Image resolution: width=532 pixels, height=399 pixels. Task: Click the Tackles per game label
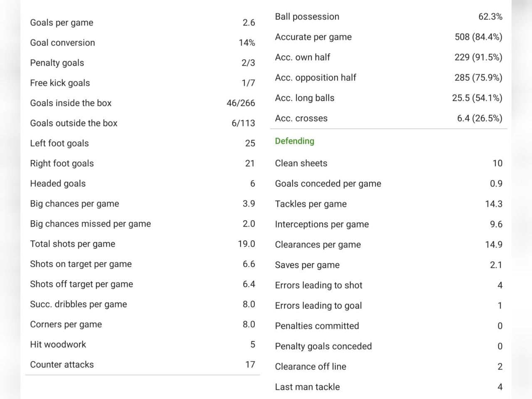310,204
